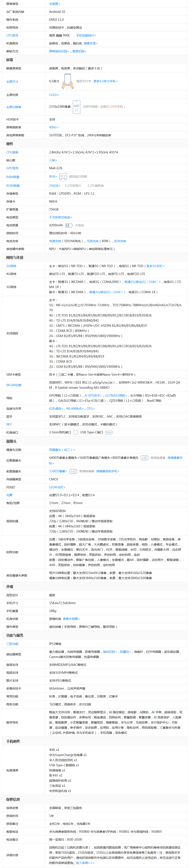Viewport: 193px width, 868px height.
Task: Open the 反向充电 link
Action: [x=120, y=241]
